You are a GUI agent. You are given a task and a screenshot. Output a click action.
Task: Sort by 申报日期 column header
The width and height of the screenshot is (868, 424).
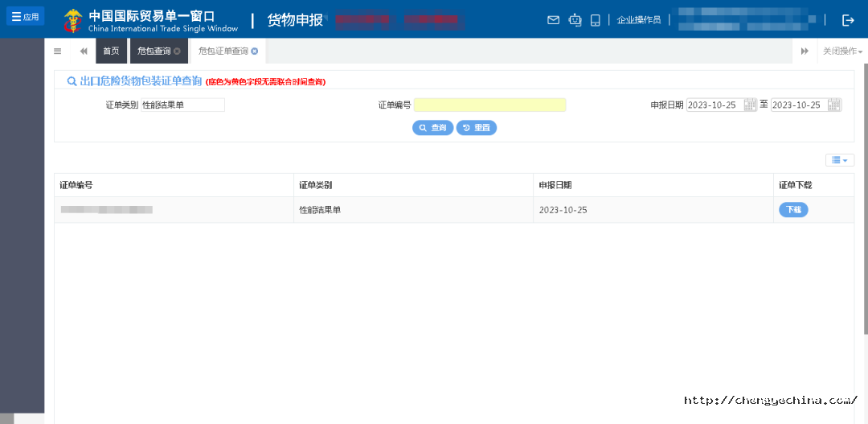[653, 185]
